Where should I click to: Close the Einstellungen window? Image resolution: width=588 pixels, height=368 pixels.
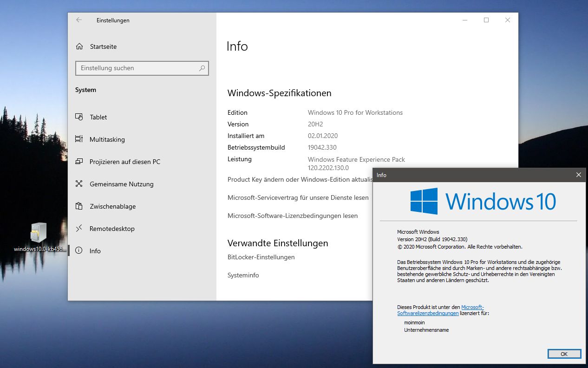(508, 20)
